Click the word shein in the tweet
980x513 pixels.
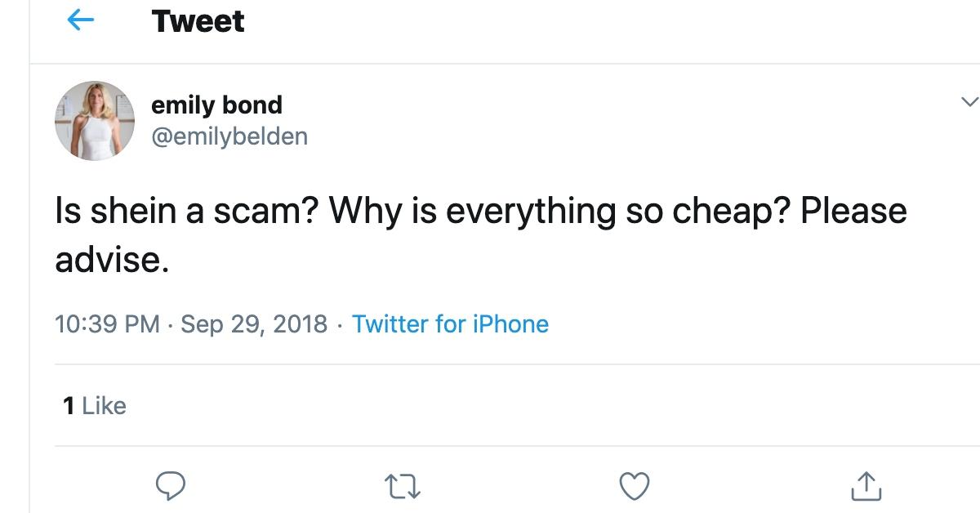click(x=133, y=211)
